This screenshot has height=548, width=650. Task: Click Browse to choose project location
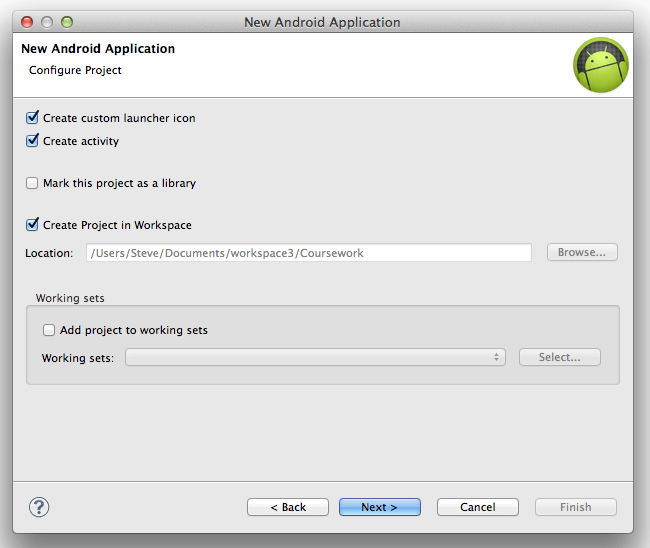(582, 252)
